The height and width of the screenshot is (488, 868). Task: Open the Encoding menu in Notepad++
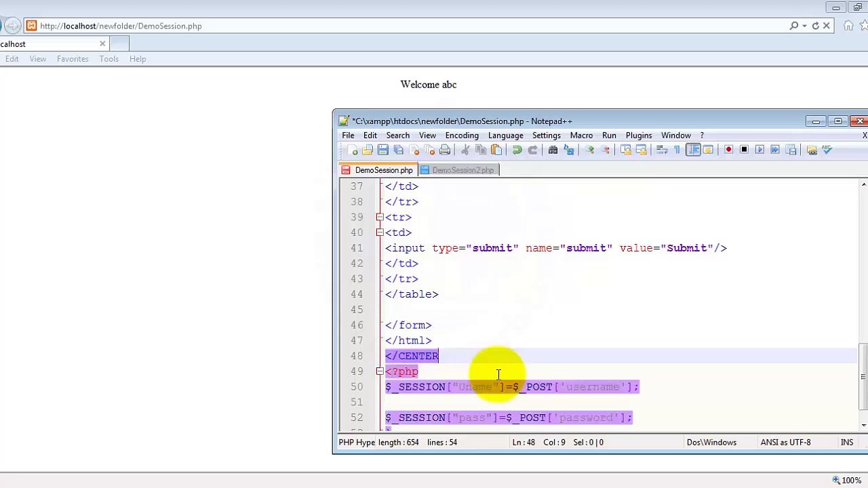click(462, 136)
